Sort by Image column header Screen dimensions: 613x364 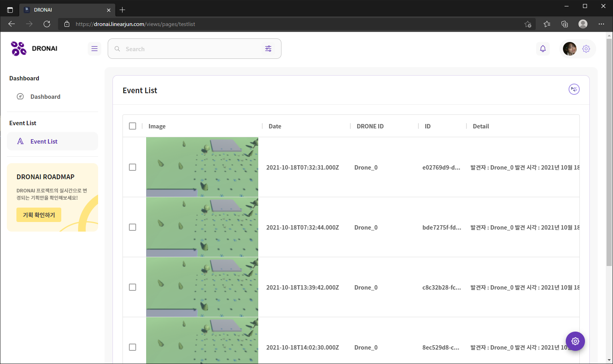tap(157, 126)
